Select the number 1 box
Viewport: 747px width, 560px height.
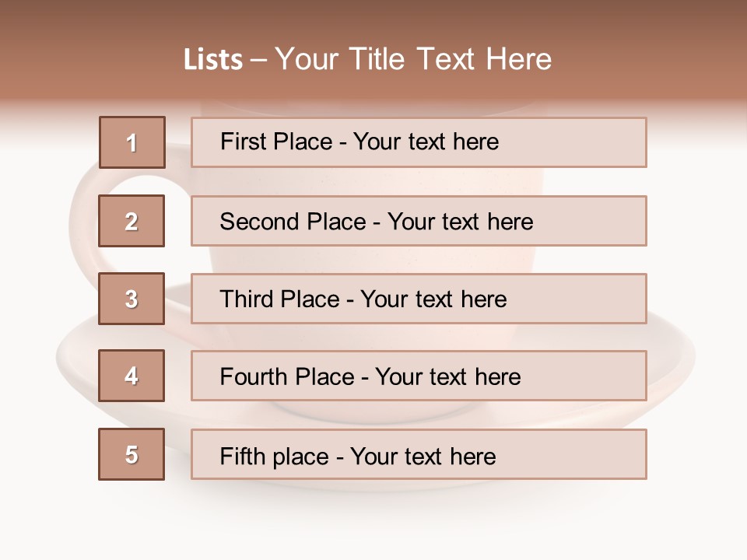[132, 142]
